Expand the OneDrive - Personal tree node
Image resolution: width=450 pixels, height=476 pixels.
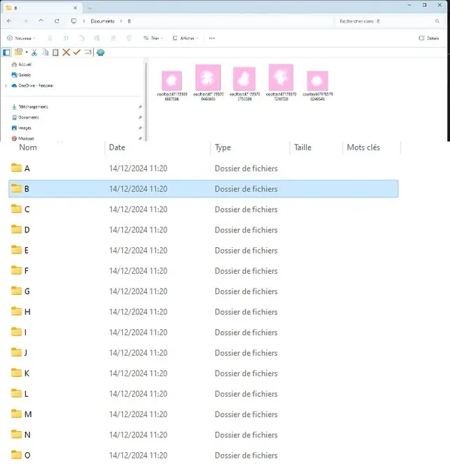pyautogui.click(x=6, y=86)
